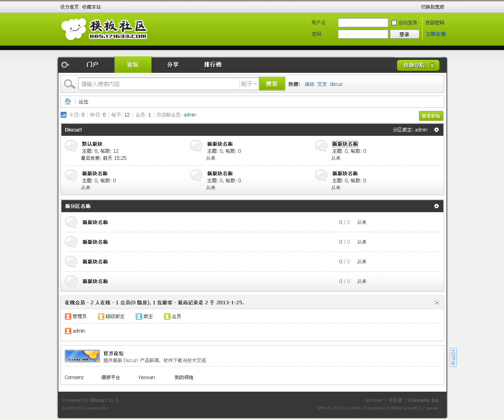This screenshot has height=420, width=504.
Task: Click the 管理员 legend user icon
Action: pyautogui.click(x=68, y=316)
